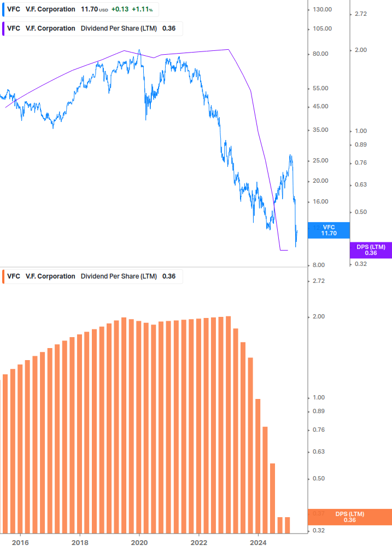
Task: Click the 45.00 price axis label
Action: 320,107
